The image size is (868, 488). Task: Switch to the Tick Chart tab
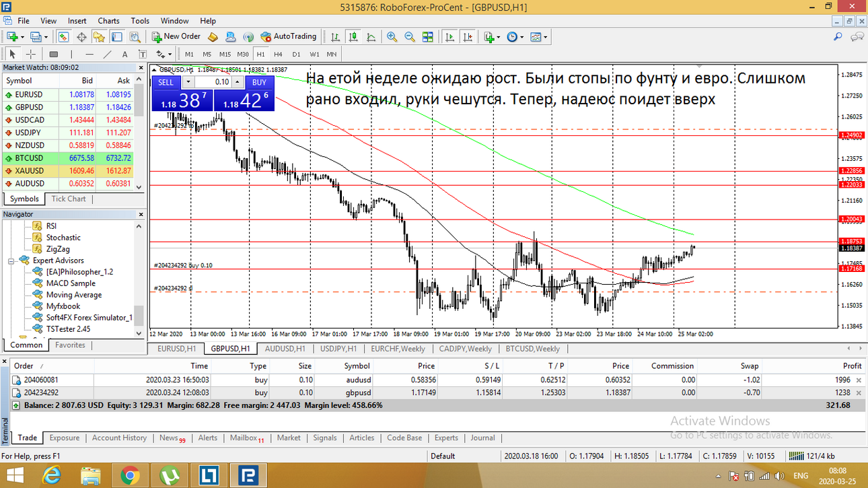click(69, 199)
